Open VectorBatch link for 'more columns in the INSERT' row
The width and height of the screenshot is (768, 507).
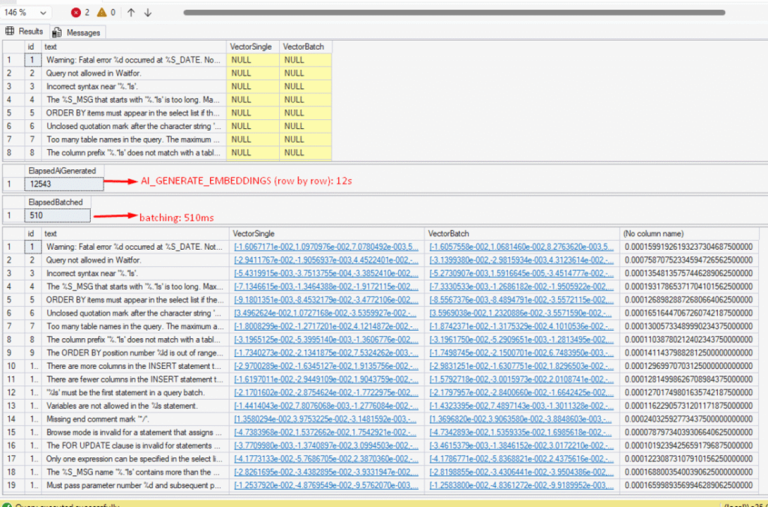522,366
